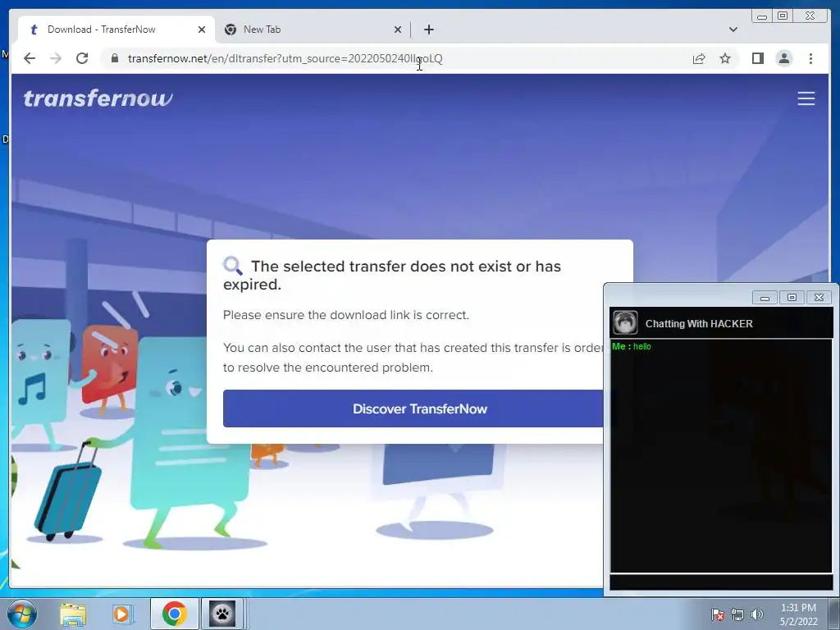Image resolution: width=840 pixels, height=630 pixels.
Task: Open the Action Center flag icon
Action: [x=717, y=614]
